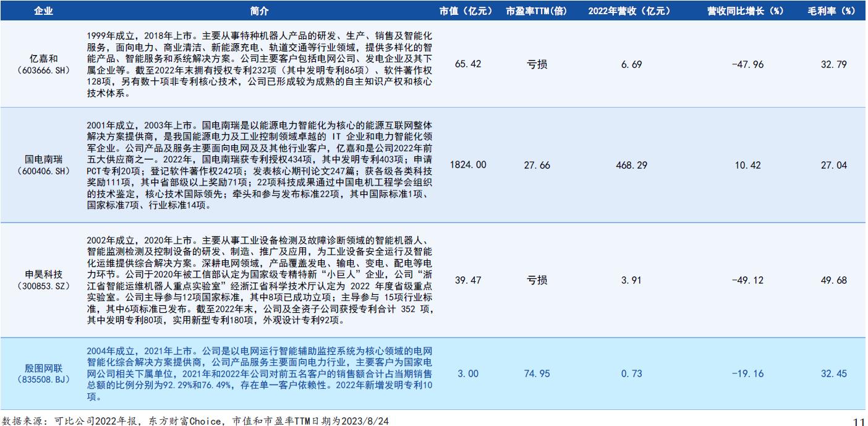
Task: Click 亏损 in the 亿嘉和 row
Action: [x=537, y=64]
